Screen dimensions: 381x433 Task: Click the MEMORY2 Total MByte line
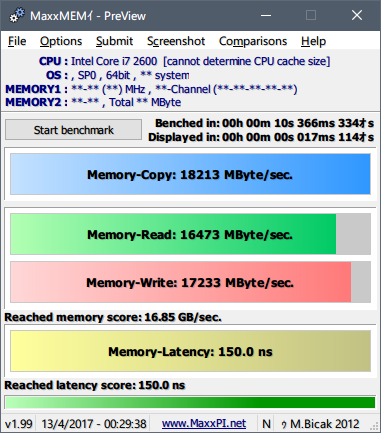(x=93, y=102)
